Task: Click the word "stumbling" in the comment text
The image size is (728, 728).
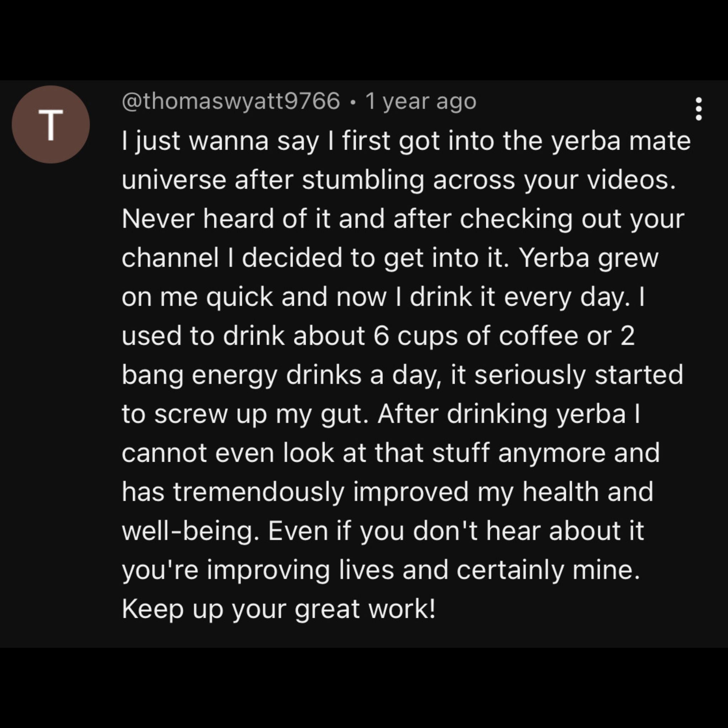Action: click(x=363, y=180)
